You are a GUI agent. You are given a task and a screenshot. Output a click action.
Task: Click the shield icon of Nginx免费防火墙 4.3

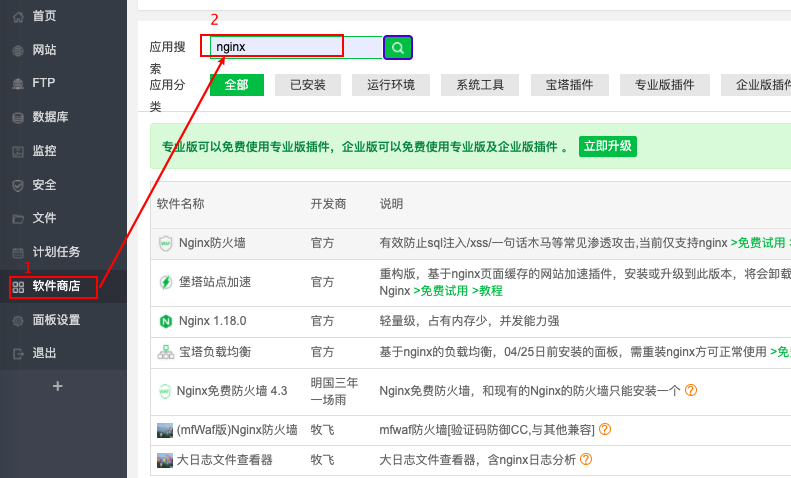click(165, 391)
